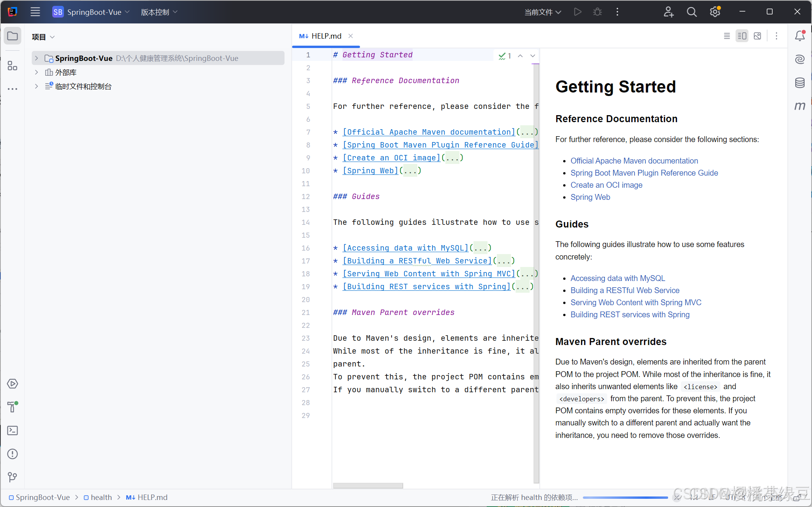Click SpringBoot-Vue breadcrumb in status bar
Viewport: 812px width, 507px height.
39,497
